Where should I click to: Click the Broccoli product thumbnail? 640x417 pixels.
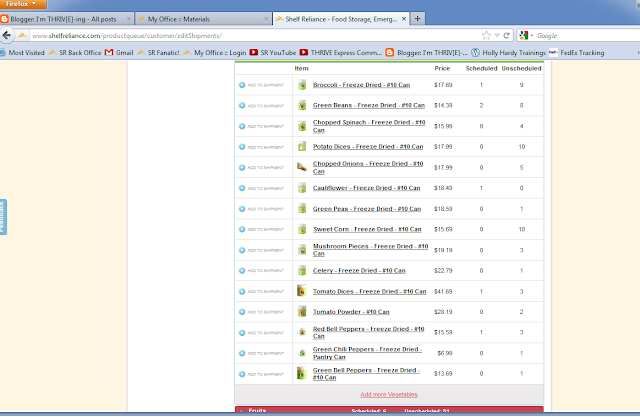[302, 85]
